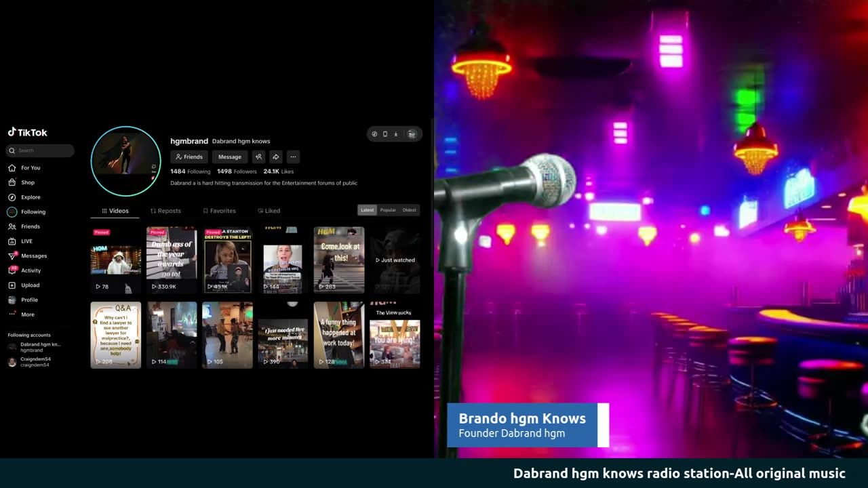Click the Profile avatar icon in sidebar
This screenshot has height=488, width=868.
pos(12,300)
